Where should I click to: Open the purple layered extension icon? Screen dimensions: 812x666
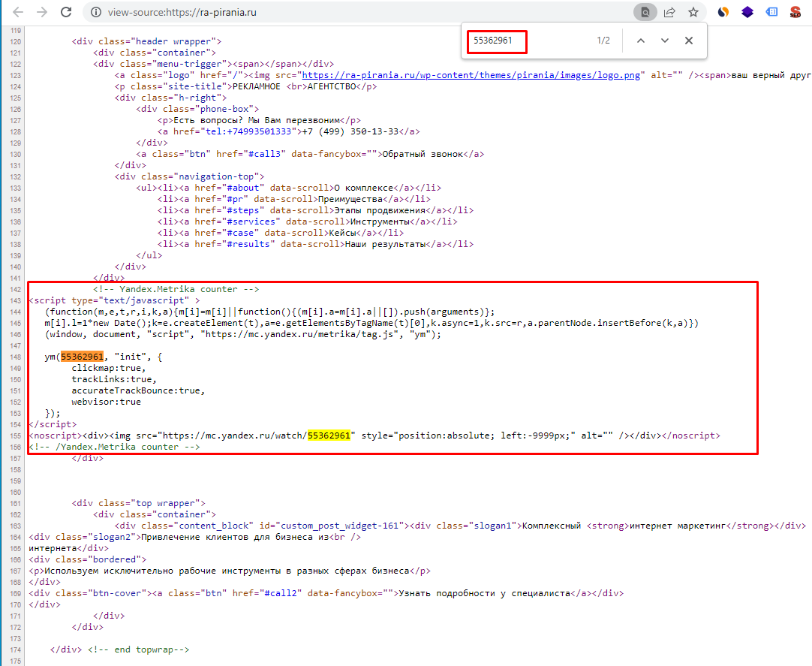pos(747,13)
